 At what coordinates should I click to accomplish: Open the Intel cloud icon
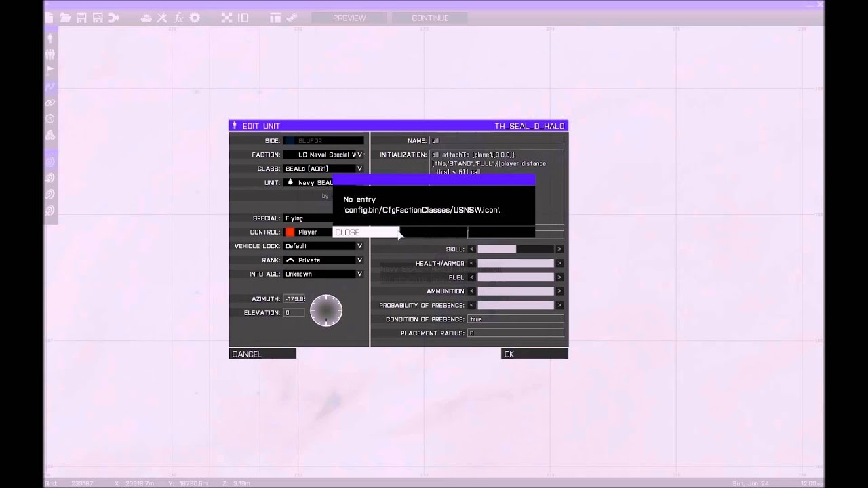[x=146, y=18]
